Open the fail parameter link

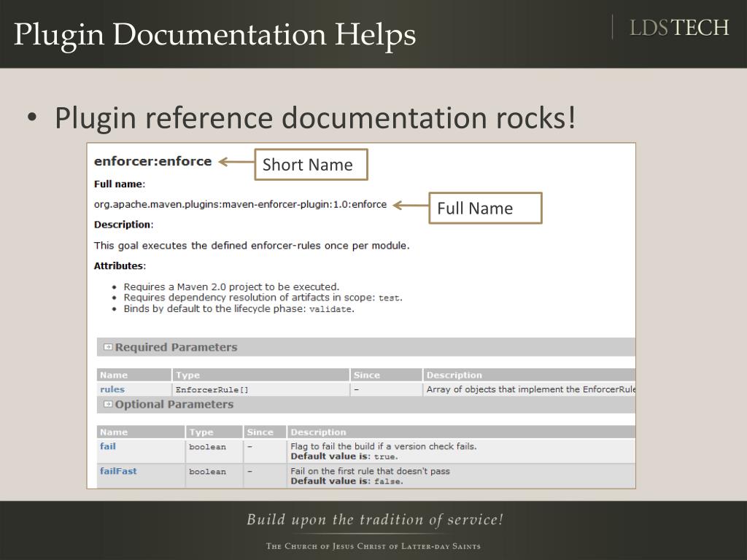[x=108, y=446]
